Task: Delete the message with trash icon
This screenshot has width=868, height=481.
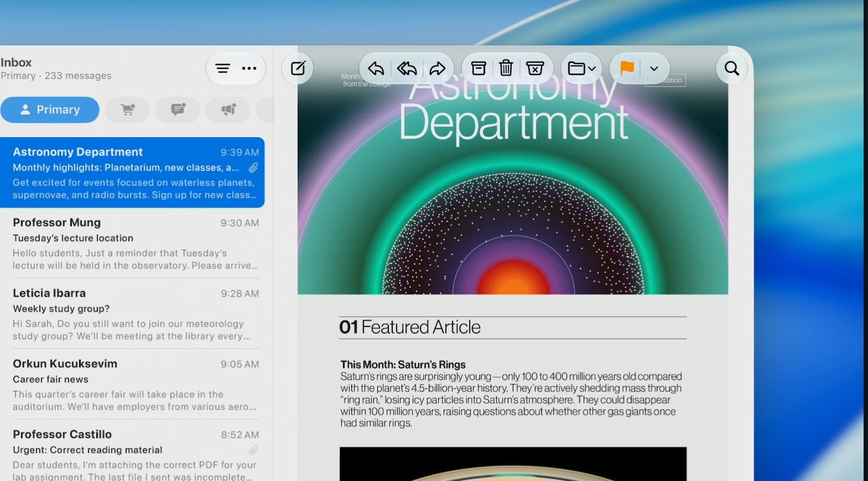Action: coord(506,68)
